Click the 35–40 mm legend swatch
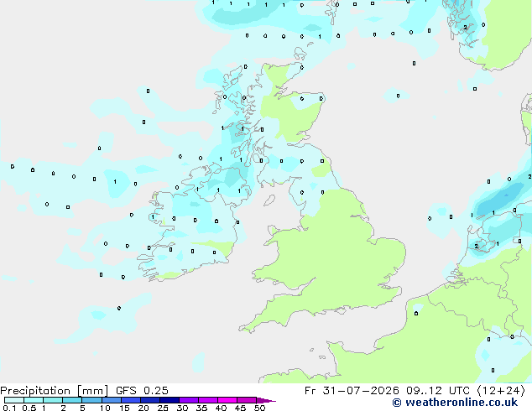The height and width of the screenshot is (411, 532). pyautogui.click(x=208, y=400)
